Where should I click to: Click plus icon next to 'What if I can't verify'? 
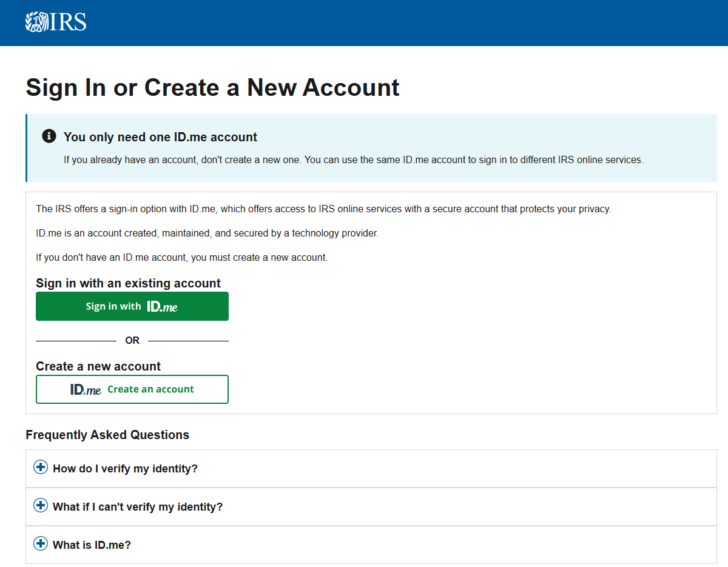point(41,506)
